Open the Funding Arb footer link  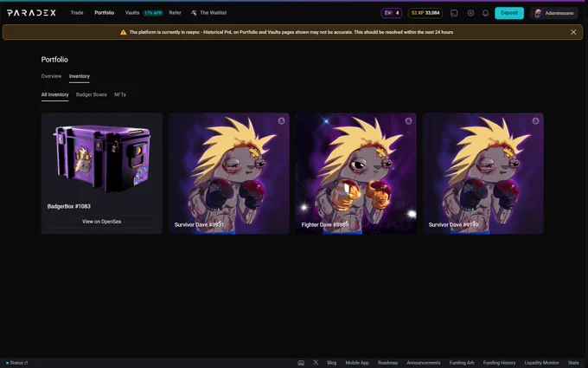click(x=462, y=363)
